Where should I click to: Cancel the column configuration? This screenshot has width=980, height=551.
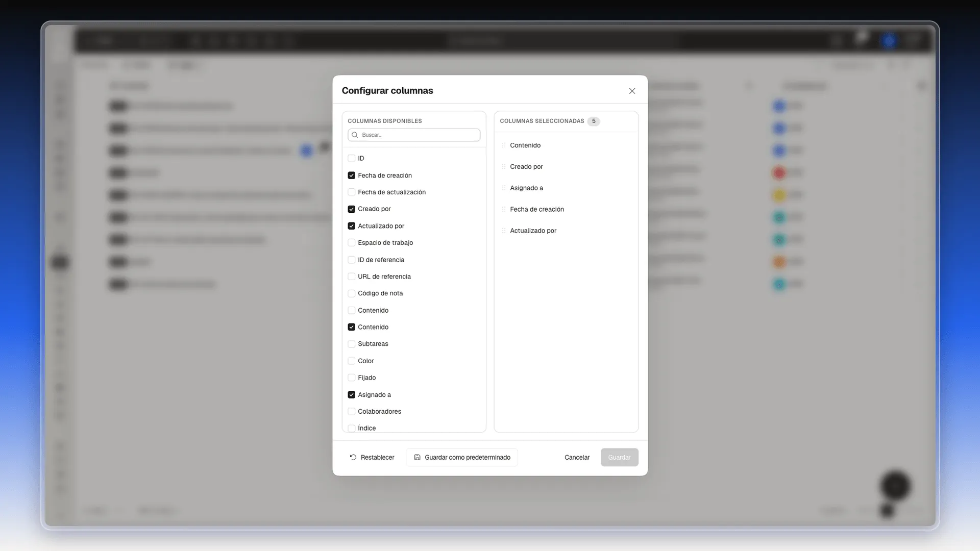577,458
